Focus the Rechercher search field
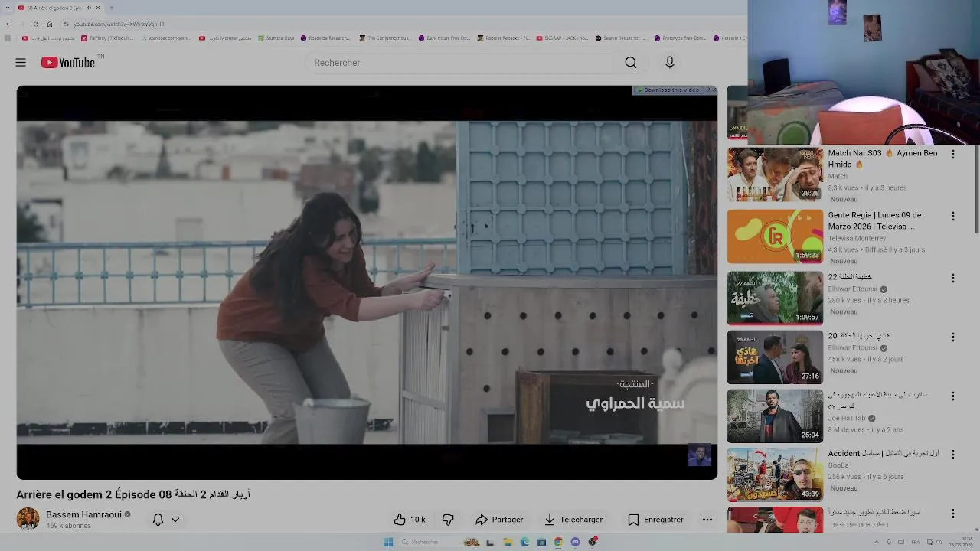The width and height of the screenshot is (980, 551). [459, 63]
